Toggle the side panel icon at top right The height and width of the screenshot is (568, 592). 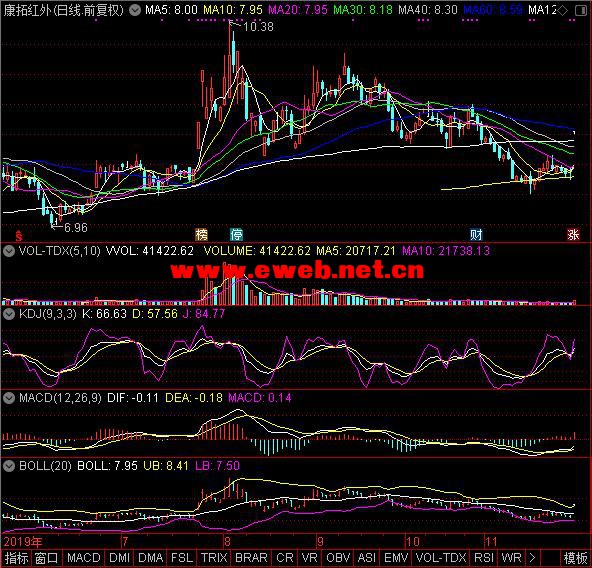(x=581, y=11)
